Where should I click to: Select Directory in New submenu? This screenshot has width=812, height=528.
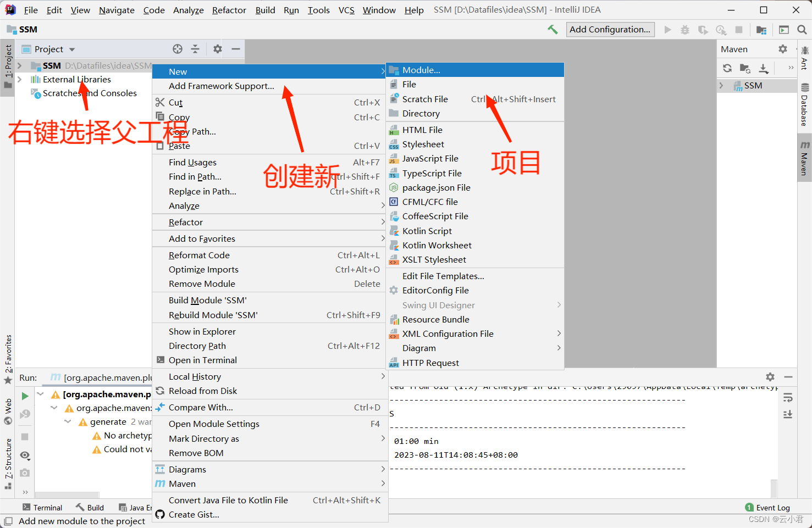[x=476, y=113]
